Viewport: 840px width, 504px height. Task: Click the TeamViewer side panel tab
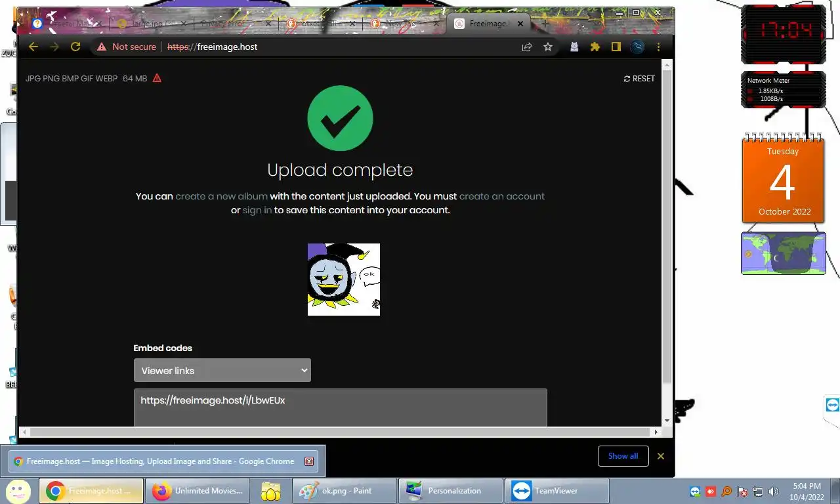tap(832, 405)
